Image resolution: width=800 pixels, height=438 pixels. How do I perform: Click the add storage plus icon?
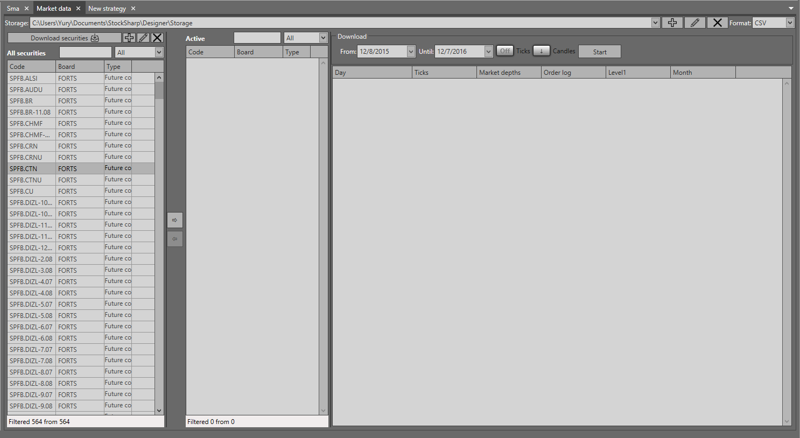pos(673,22)
